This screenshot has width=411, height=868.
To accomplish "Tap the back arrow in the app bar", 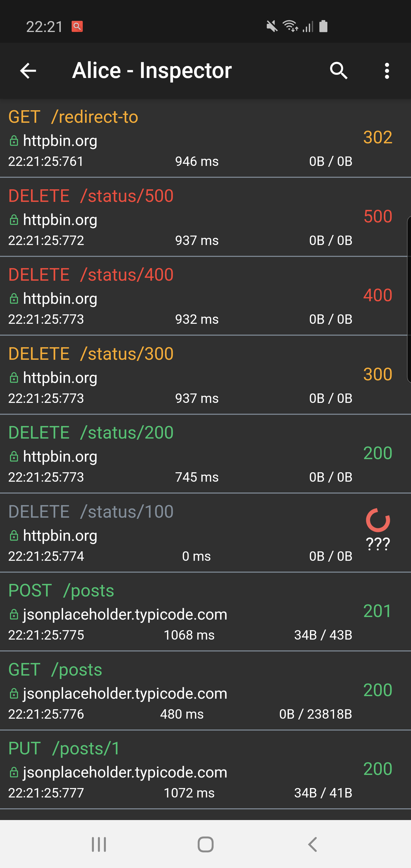I will (x=28, y=71).
